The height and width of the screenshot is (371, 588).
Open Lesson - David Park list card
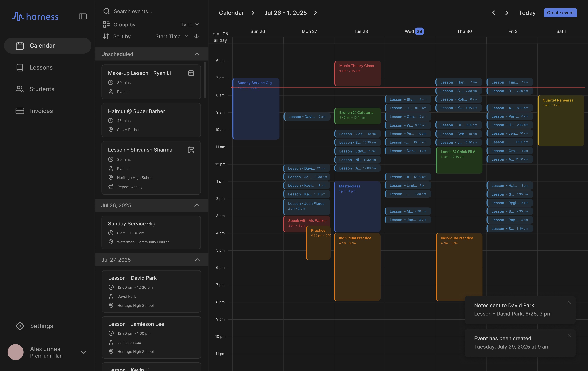(151, 291)
